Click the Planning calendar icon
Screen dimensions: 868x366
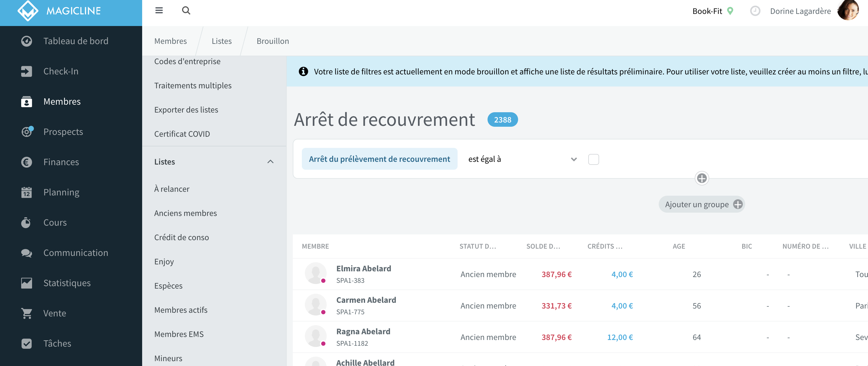[x=27, y=192]
